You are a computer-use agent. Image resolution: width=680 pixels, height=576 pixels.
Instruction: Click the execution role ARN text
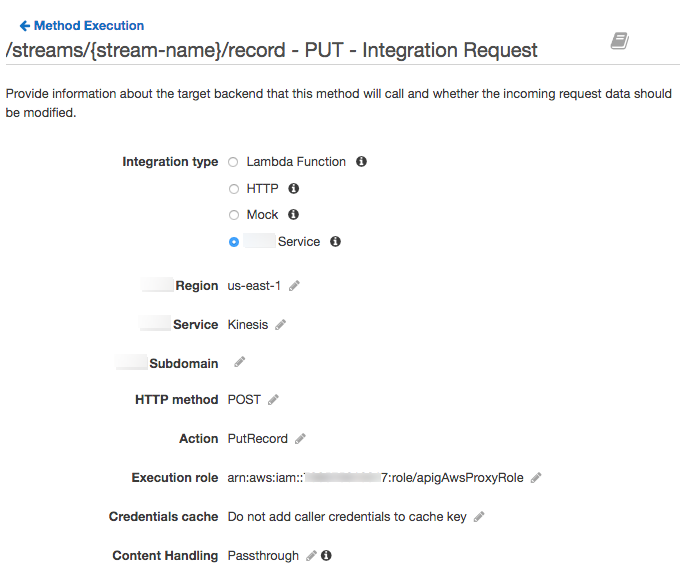375,478
